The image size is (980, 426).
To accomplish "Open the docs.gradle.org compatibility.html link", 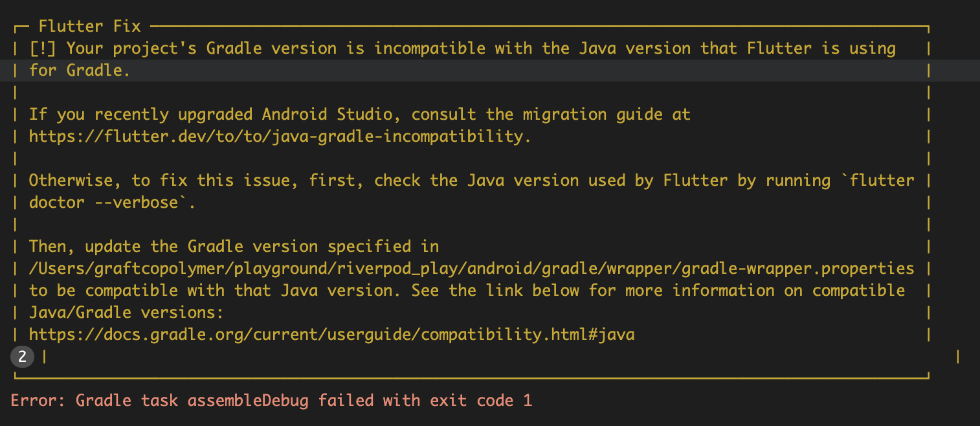I will pyautogui.click(x=331, y=335).
